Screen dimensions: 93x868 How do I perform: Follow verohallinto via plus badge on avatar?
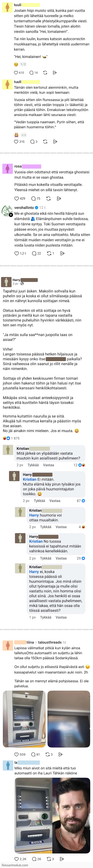point(11,215)
